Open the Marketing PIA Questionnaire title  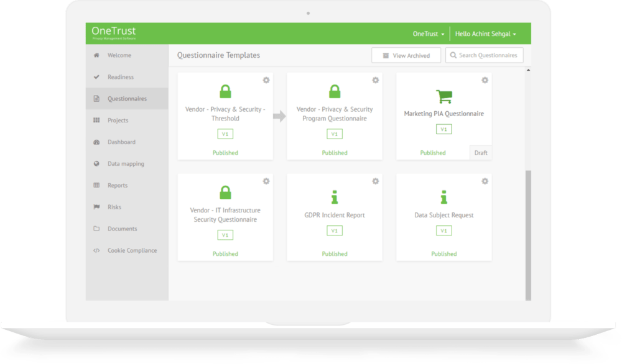[444, 114]
